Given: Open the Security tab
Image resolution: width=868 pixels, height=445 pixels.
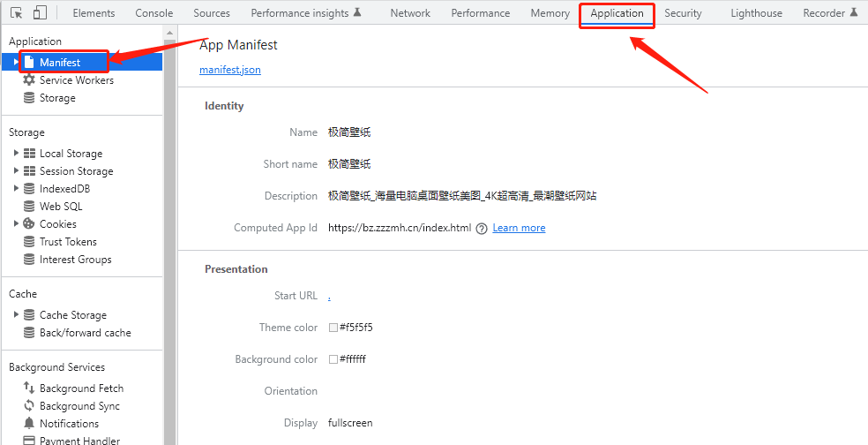Looking at the screenshot, I should pos(683,13).
